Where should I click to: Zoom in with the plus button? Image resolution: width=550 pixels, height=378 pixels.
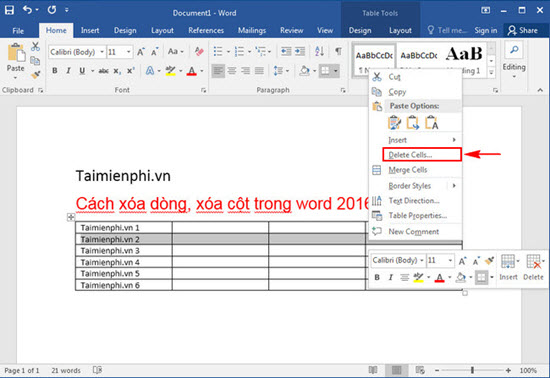click(508, 370)
